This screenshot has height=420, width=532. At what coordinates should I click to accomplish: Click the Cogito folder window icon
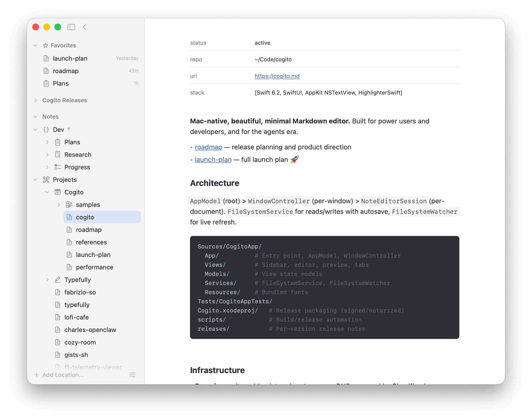57,192
